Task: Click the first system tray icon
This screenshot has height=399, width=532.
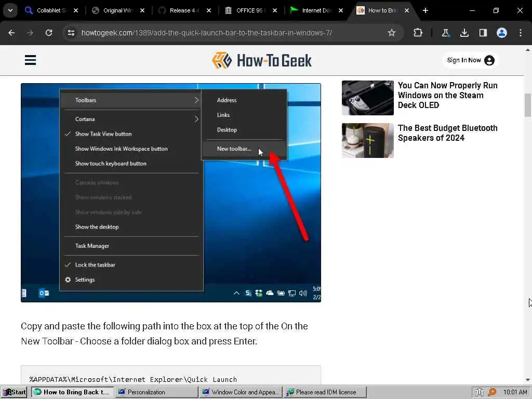Action: click(479, 393)
